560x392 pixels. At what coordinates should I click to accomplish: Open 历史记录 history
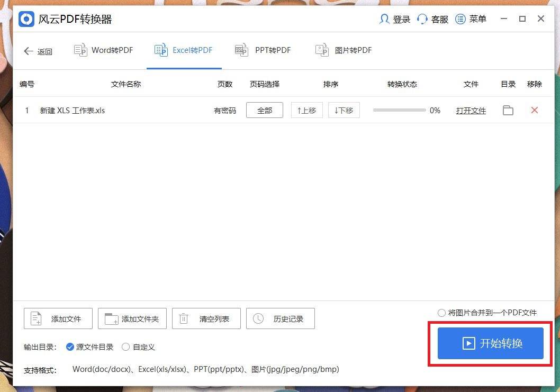(281, 318)
